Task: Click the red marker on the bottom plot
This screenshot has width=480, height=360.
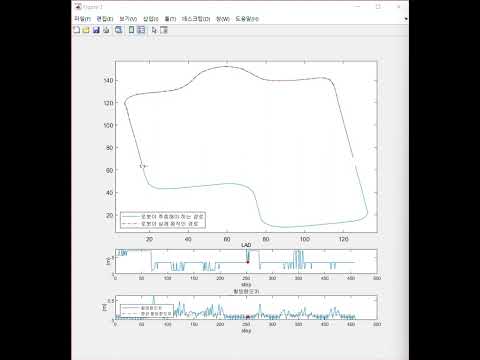Action: point(247,317)
